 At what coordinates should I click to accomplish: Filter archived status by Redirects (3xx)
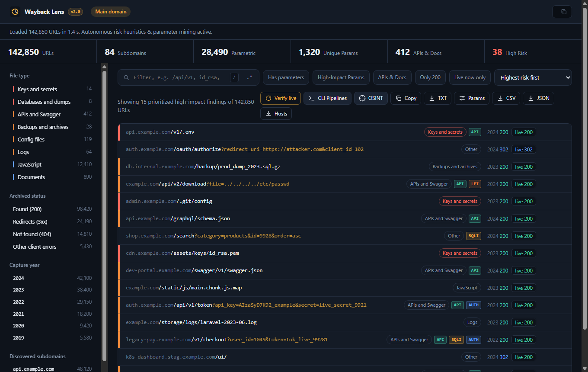pos(52,221)
